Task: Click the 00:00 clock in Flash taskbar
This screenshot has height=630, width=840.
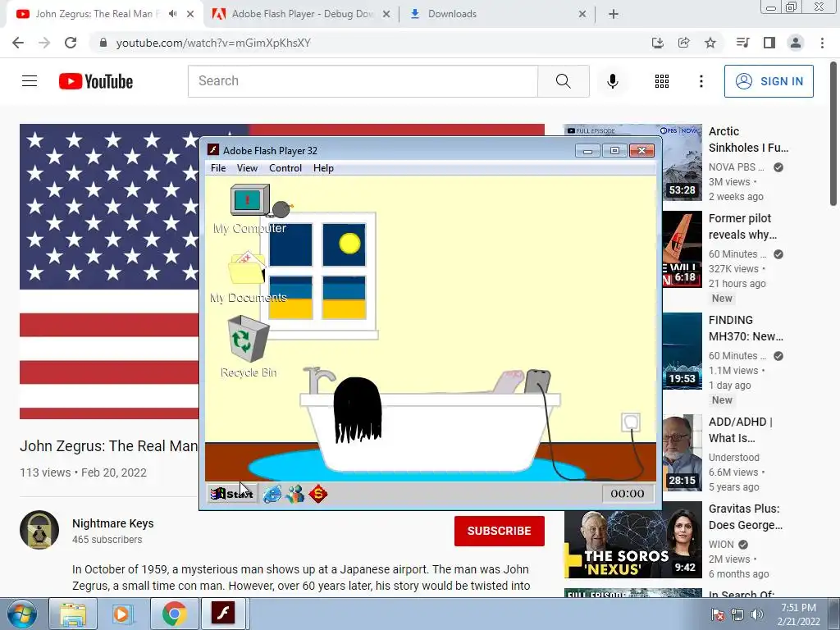Action: point(628,493)
